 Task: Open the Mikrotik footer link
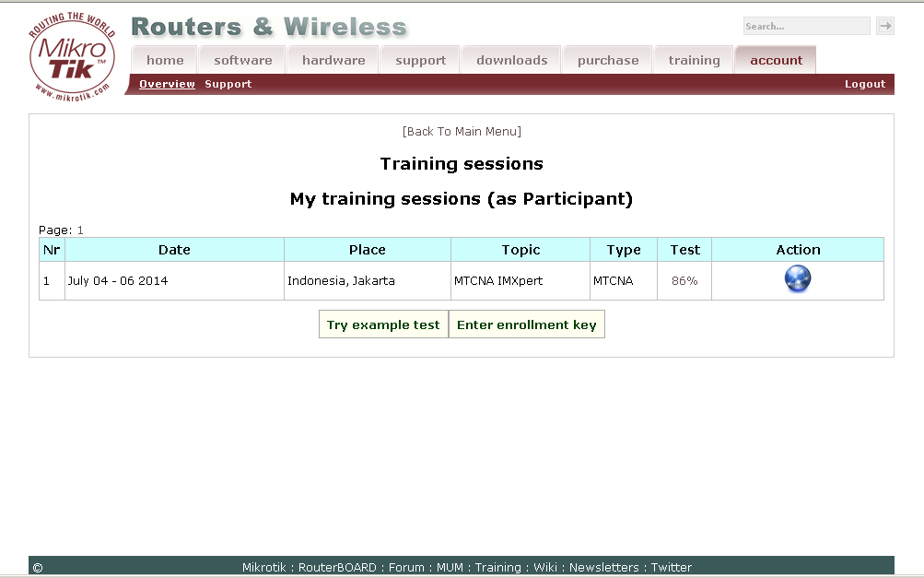point(264,567)
